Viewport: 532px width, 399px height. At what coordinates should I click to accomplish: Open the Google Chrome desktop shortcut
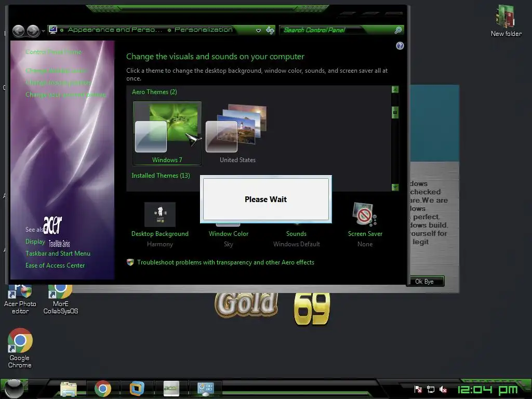pos(20,348)
